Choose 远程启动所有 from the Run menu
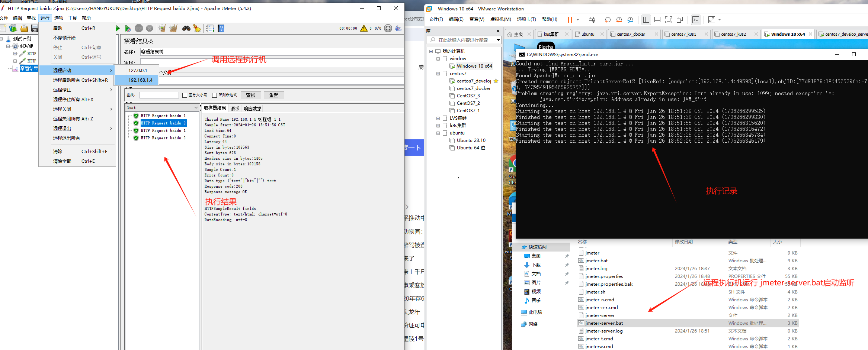868x350 pixels. (x=77, y=80)
